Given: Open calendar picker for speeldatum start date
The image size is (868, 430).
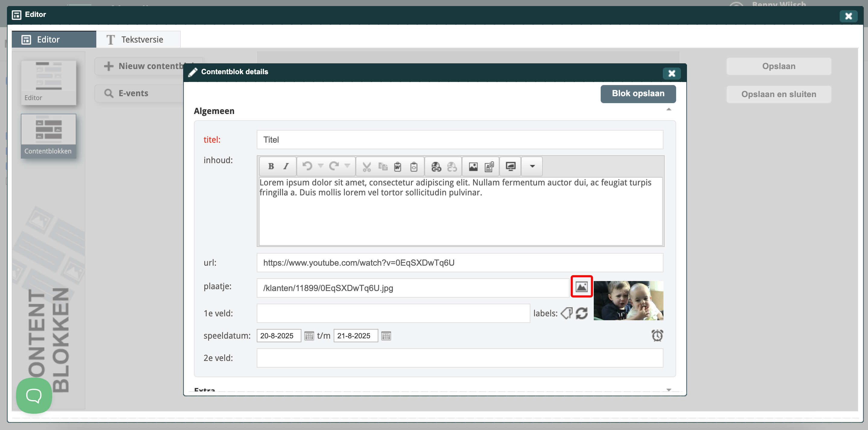Looking at the screenshot, I should pos(309,336).
